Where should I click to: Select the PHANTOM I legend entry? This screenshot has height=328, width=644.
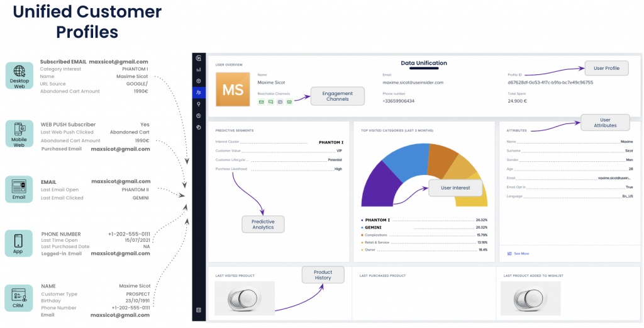(377, 220)
